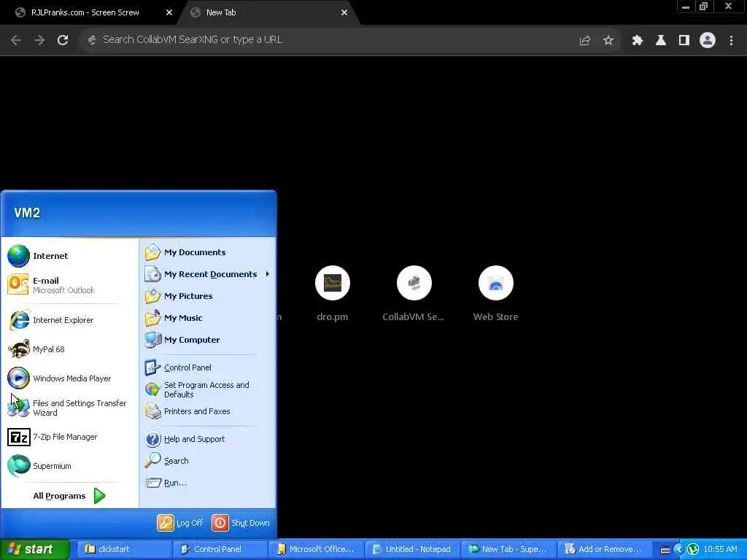Open My Music folder
This screenshot has width=747, height=560.
point(207,318)
